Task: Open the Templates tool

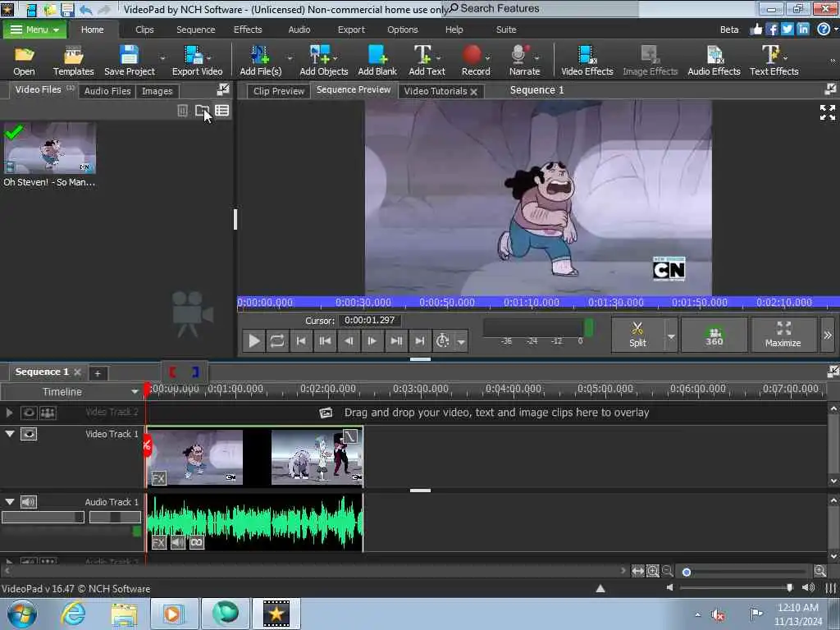Action: coord(73,61)
